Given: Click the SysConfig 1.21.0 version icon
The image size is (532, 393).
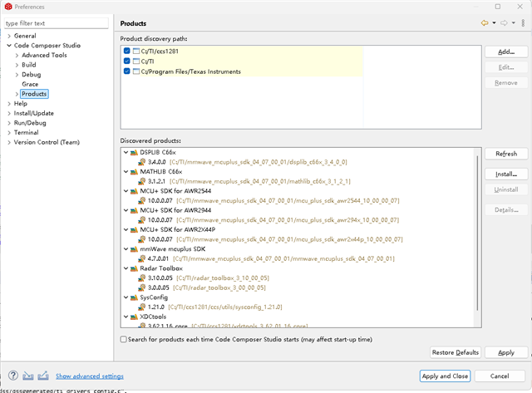Looking at the screenshot, I should click(x=142, y=307).
